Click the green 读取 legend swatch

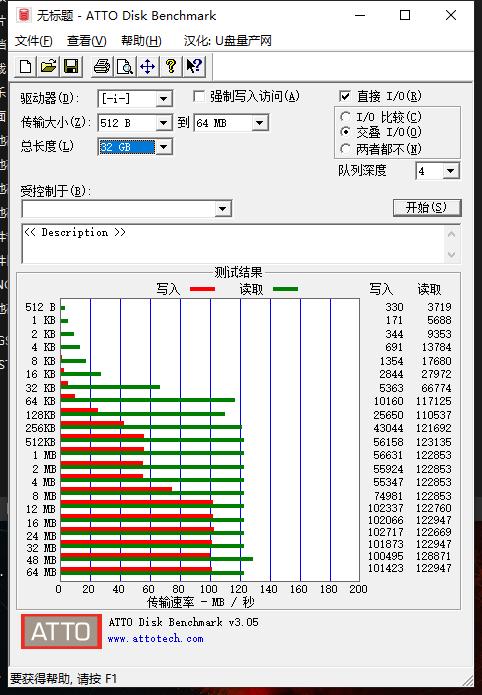286,289
